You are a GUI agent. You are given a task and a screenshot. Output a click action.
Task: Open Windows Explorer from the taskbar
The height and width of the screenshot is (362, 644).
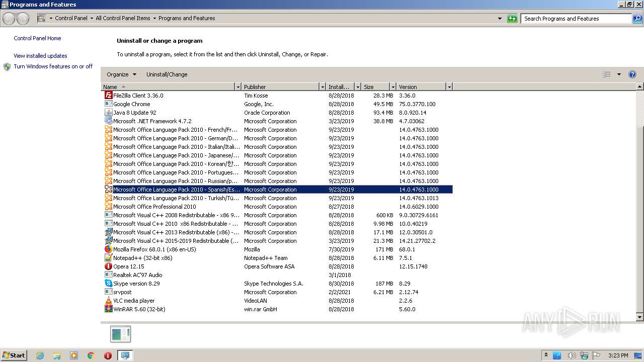tap(57, 355)
